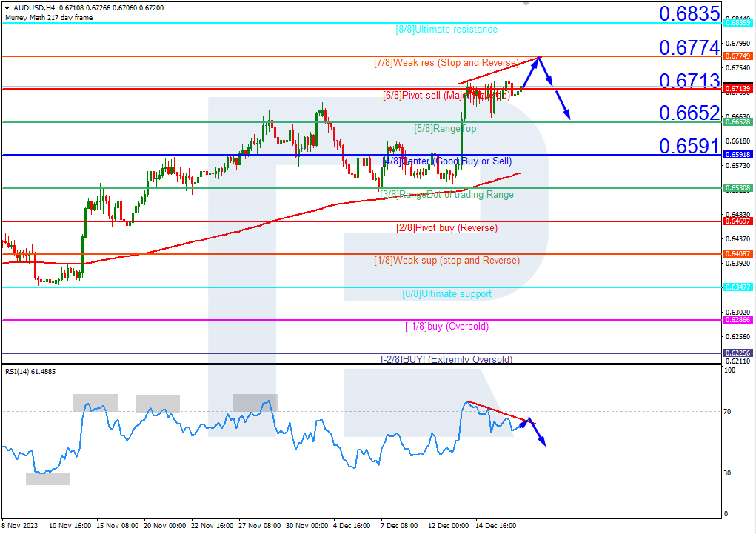Image resolution: width=756 pixels, height=534 pixels.
Task: Click the 0.67139 pivot sell price tag
Action: click(737, 89)
